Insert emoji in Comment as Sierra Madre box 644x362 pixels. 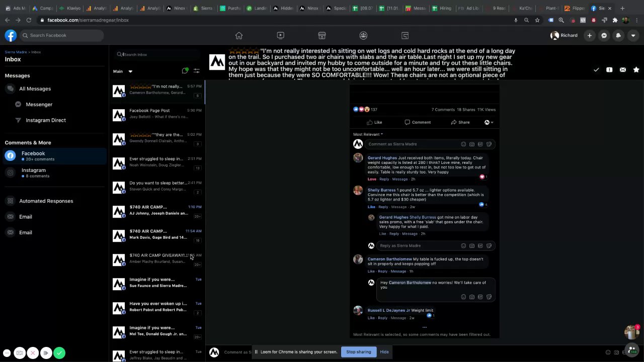point(463,144)
